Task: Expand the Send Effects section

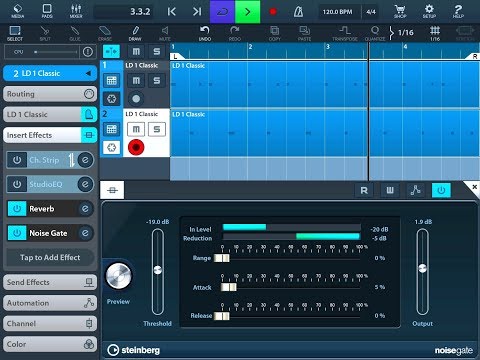Action: 50,282
